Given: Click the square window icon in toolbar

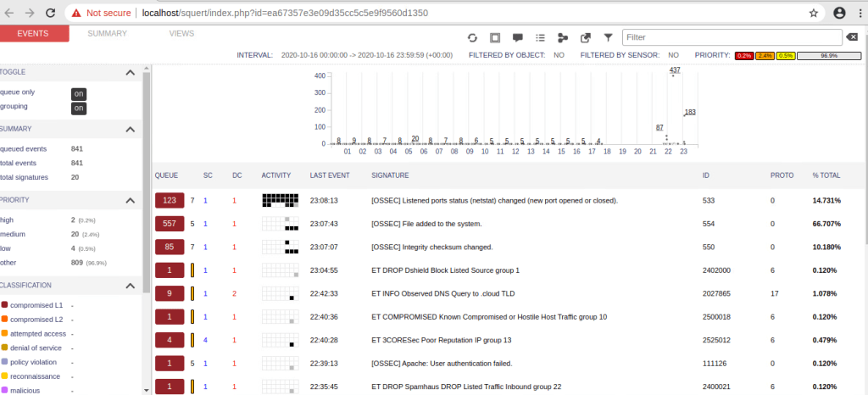Looking at the screenshot, I should click(495, 38).
